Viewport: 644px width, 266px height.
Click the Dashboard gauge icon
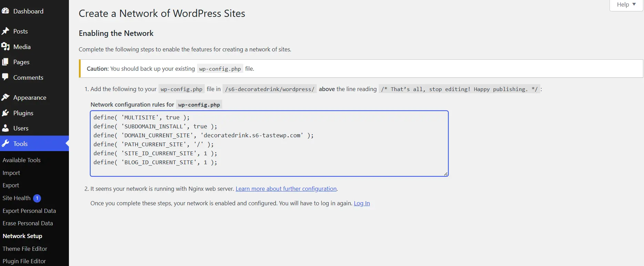tap(5, 11)
